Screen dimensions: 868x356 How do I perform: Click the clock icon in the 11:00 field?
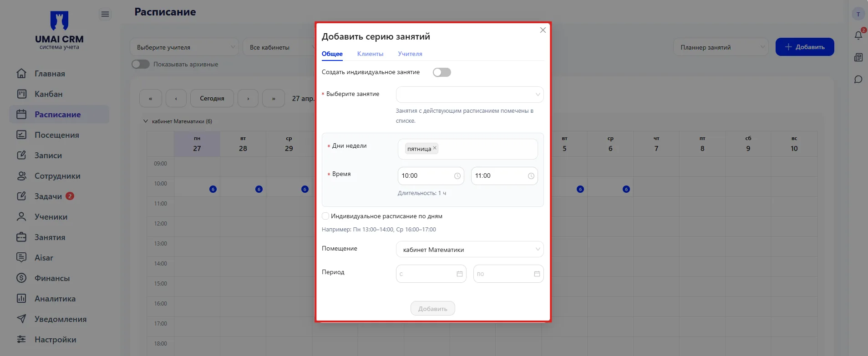coord(531,176)
